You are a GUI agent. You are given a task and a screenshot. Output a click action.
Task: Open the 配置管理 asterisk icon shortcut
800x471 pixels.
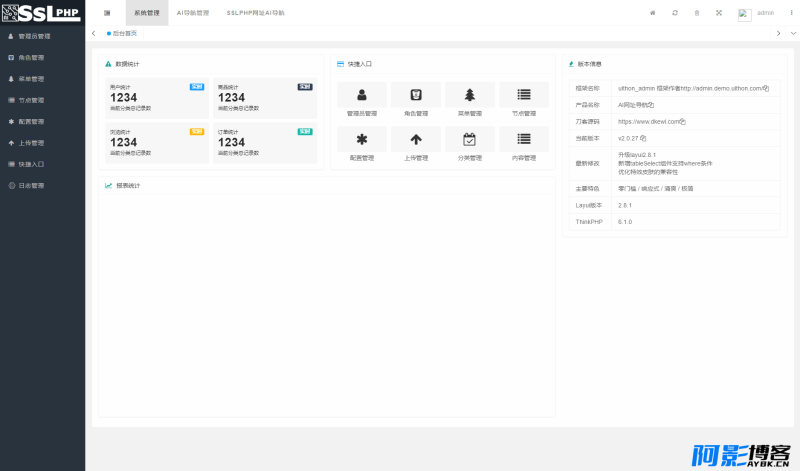362,139
